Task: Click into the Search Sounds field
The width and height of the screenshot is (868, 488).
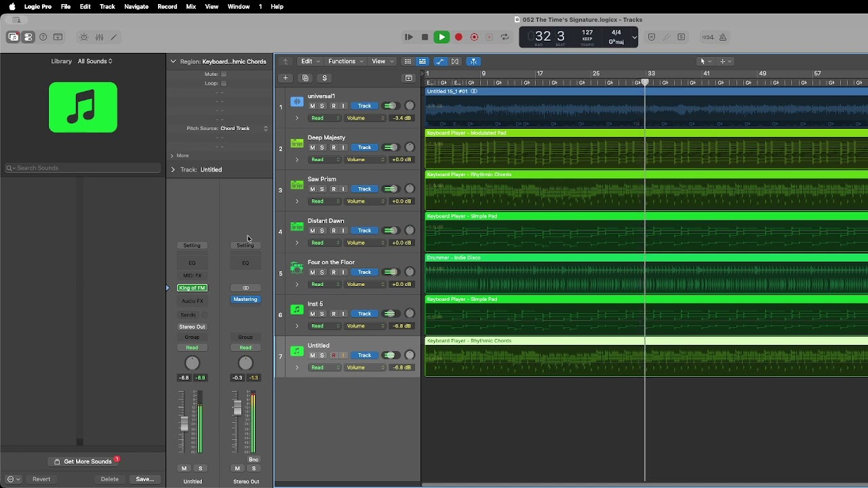Action: pos(83,168)
